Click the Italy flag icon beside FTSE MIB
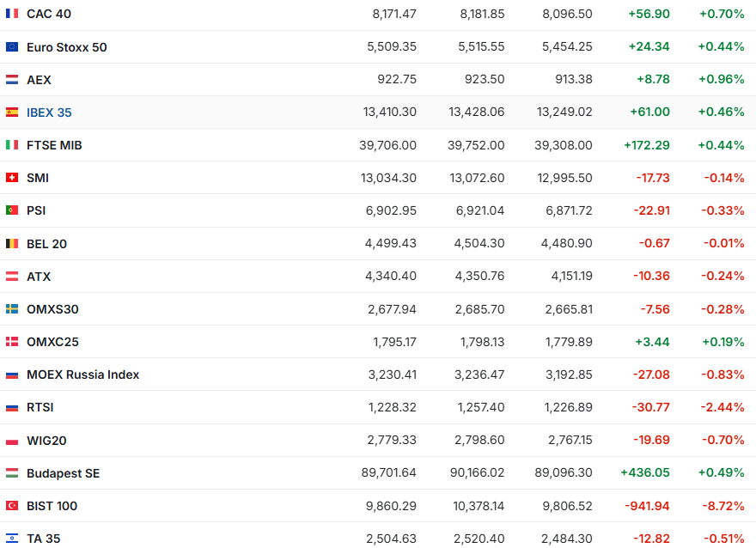Image resolution: width=756 pixels, height=548 pixels. [x=12, y=145]
